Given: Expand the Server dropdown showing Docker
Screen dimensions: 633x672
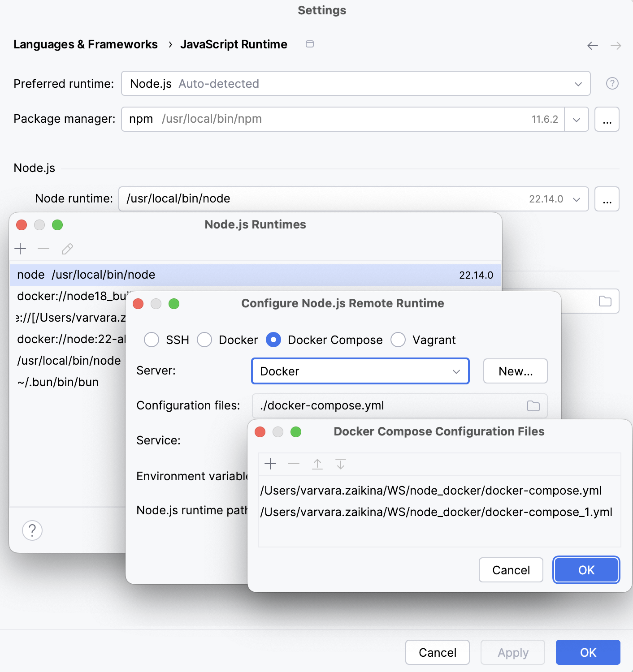Looking at the screenshot, I should (456, 371).
